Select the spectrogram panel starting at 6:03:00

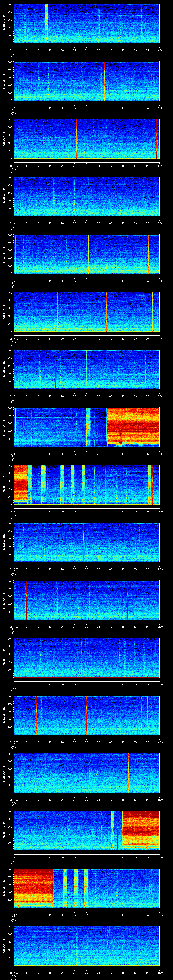(87, 139)
